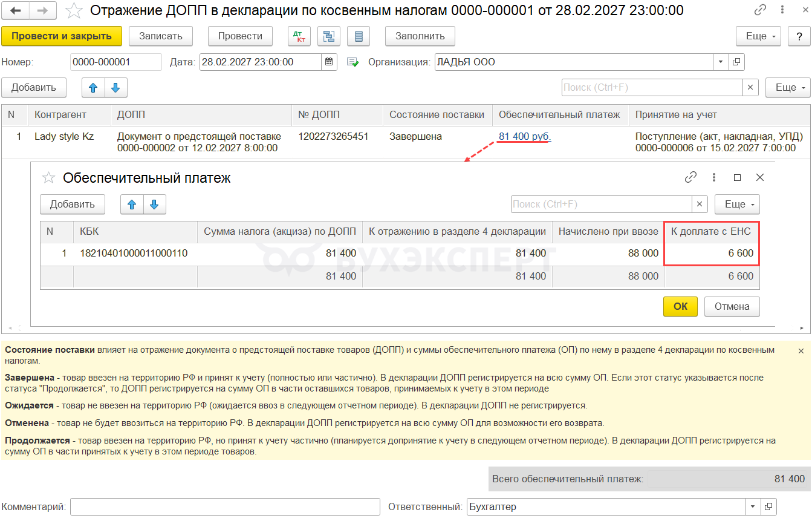Sort by the Контрагент column header
812x521 pixels.
tap(70, 115)
